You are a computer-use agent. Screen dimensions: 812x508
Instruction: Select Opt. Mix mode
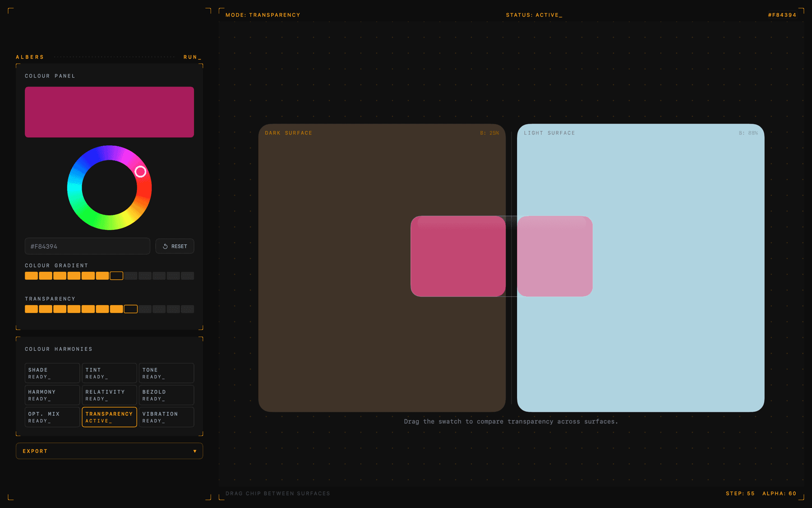point(52,417)
